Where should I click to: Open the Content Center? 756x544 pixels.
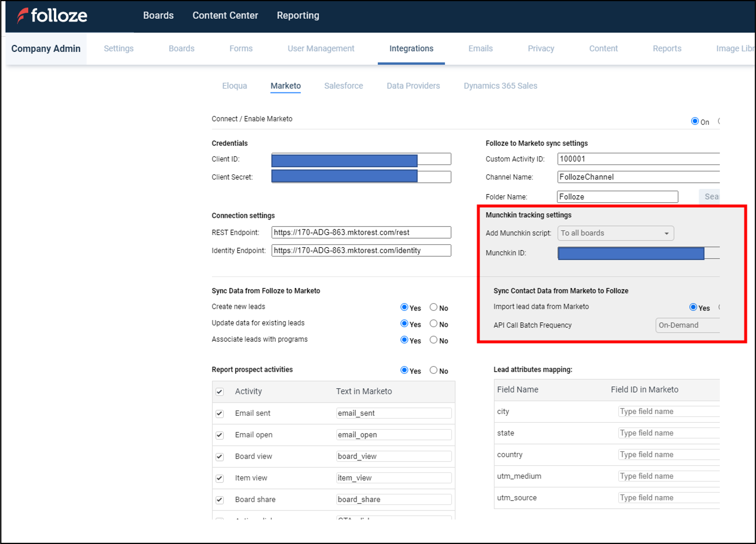pos(225,15)
